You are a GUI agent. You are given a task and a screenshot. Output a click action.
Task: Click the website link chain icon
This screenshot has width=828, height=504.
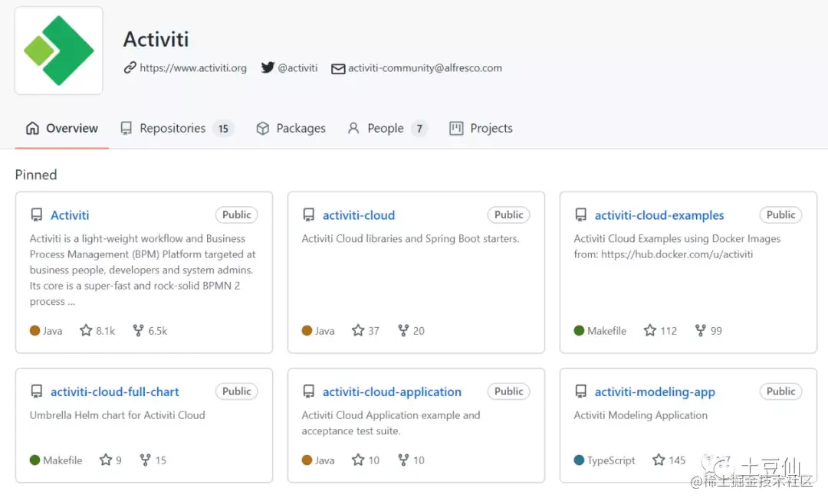(x=130, y=67)
